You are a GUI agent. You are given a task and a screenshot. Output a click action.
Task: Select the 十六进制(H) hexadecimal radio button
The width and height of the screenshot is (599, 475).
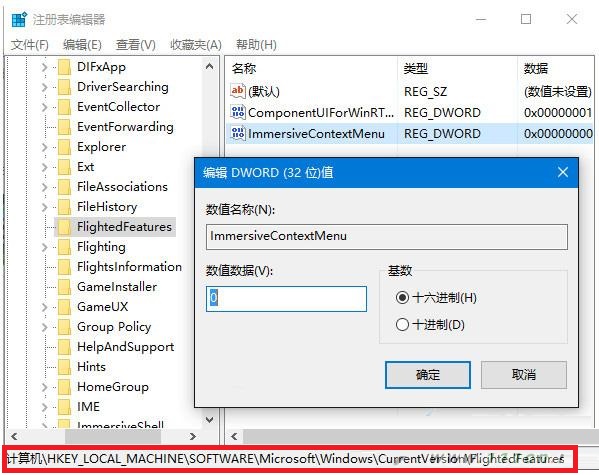[402, 297]
